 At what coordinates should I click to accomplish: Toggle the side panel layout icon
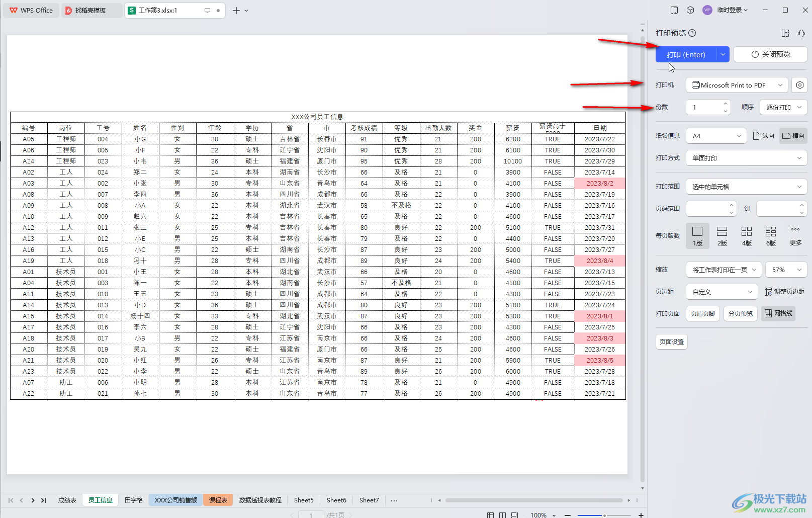click(x=785, y=33)
